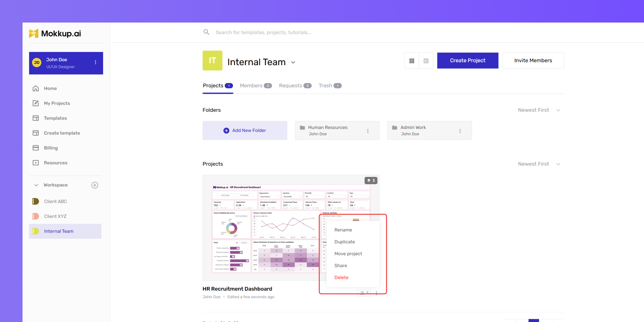Image resolution: width=644 pixels, height=322 pixels.
Task: Open Human Resources folder options menu
Action: pos(368,131)
